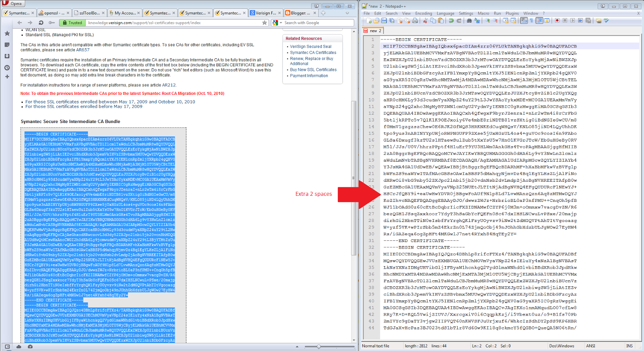
Task: Open Buy New SSL Certificates link
Action: point(313,70)
